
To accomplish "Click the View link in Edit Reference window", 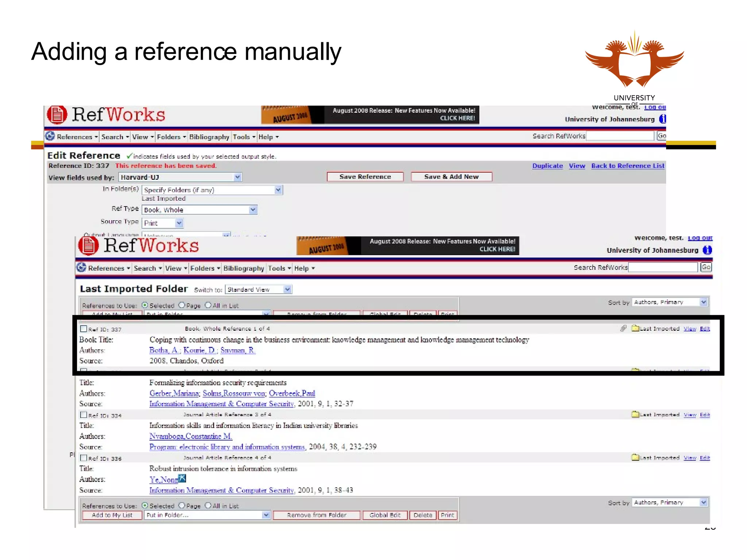I will coord(577,166).
